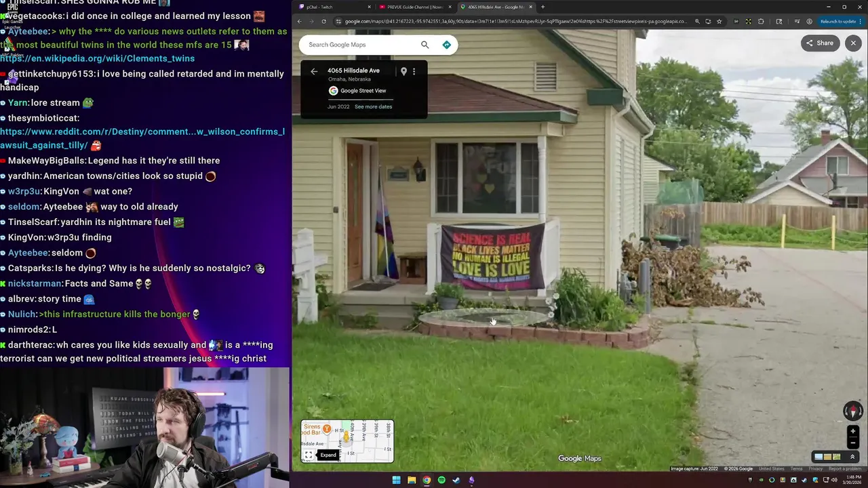Click the username darthterac in chat
Image resolution: width=868 pixels, height=488 pixels.
tap(31, 346)
